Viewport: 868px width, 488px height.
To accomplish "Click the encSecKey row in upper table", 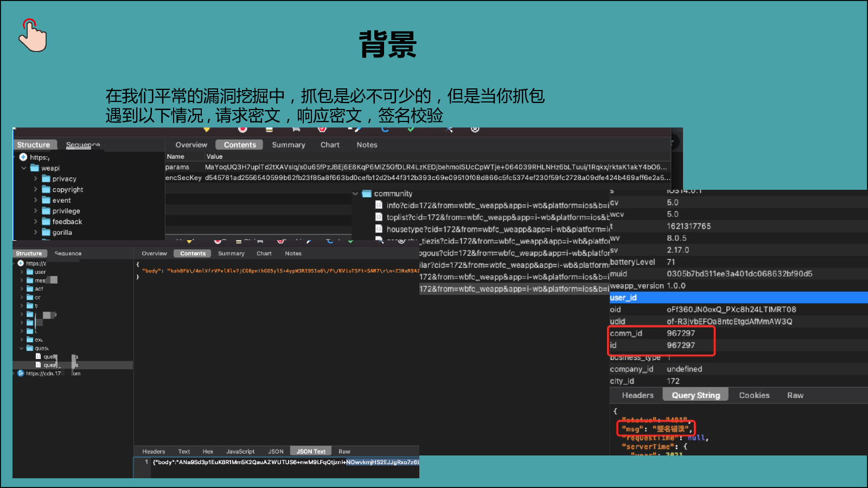I will tap(418, 178).
